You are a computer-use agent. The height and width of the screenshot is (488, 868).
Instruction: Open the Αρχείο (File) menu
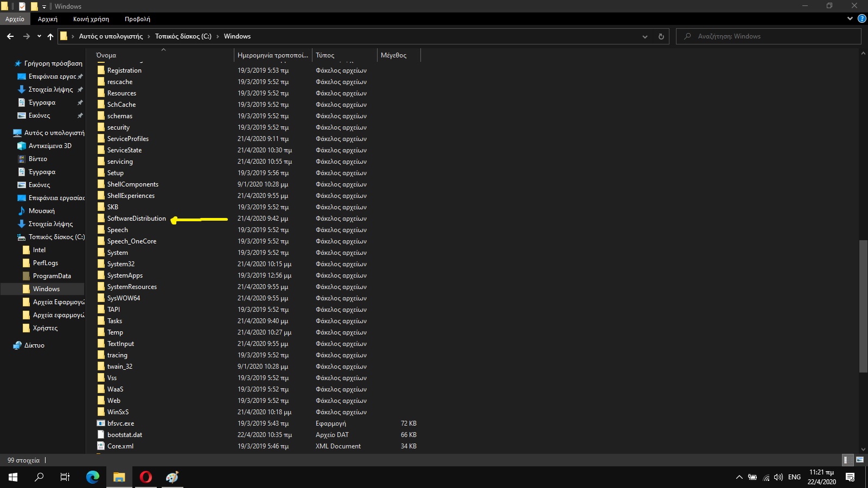coord(15,19)
